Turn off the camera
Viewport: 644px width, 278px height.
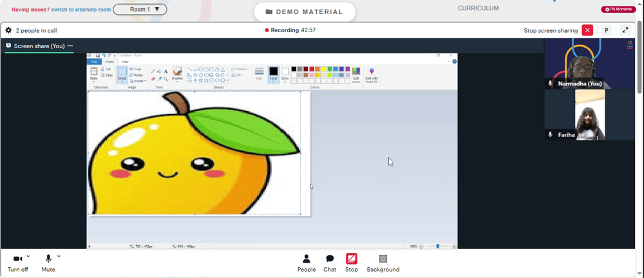click(x=17, y=263)
